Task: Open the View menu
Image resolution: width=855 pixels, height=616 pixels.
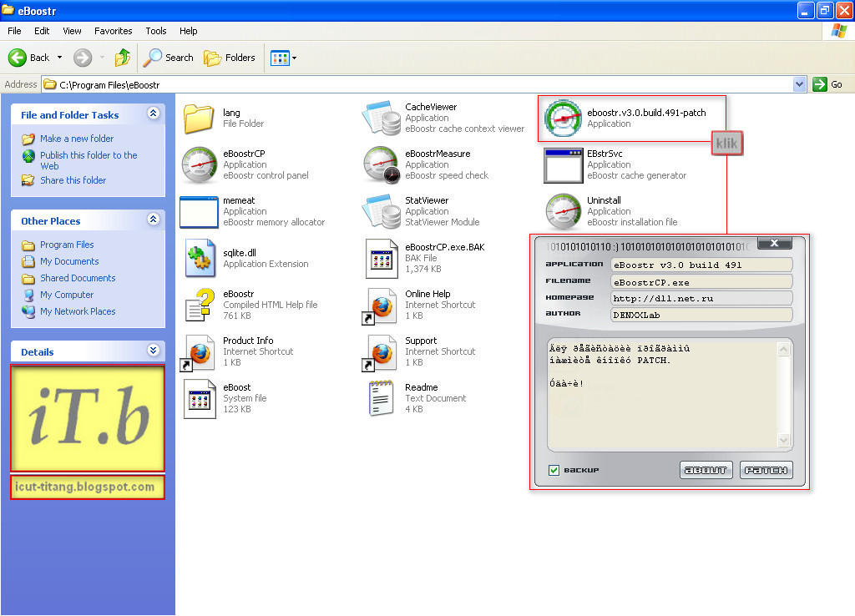Action: tap(72, 31)
